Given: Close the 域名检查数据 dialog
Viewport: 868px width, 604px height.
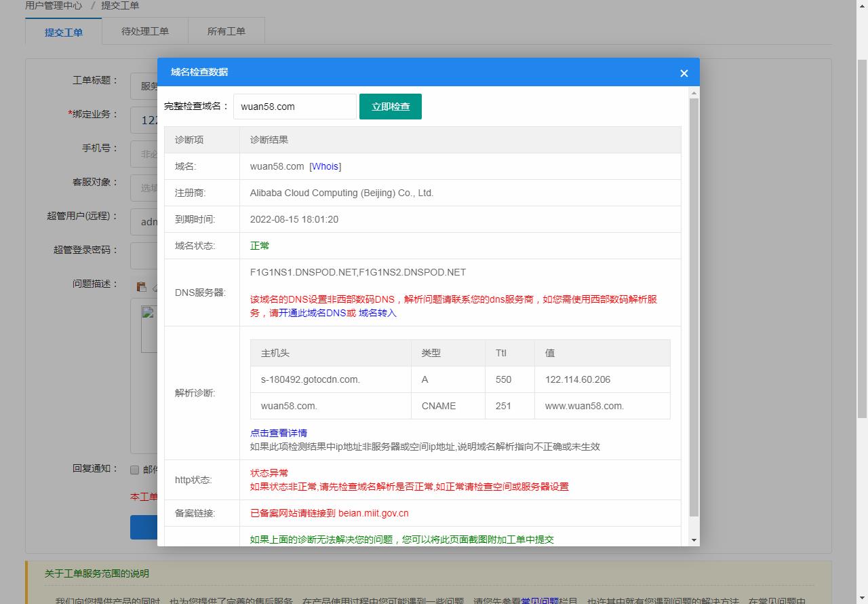Looking at the screenshot, I should pyautogui.click(x=684, y=73).
